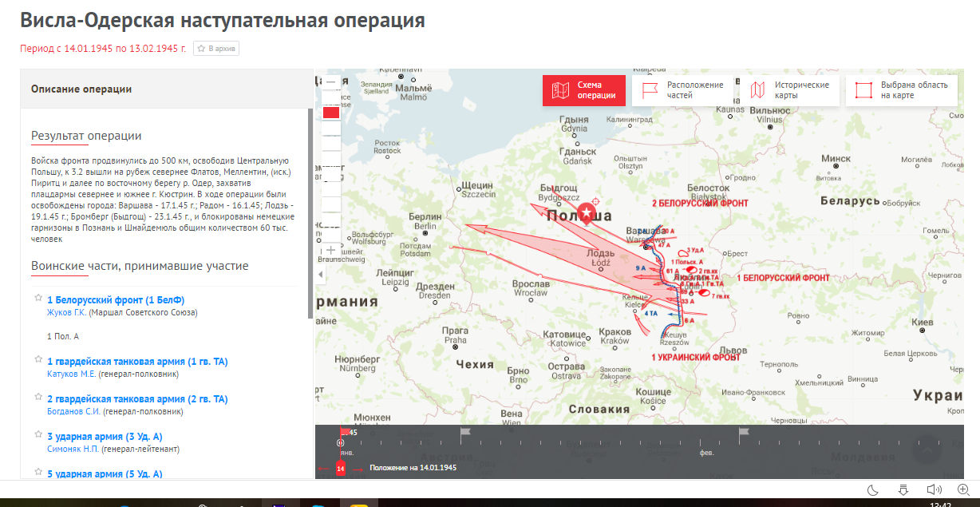The image size is (980, 507).
Task: Click the magnifier zoom icon in status bar
Action: pos(962,490)
